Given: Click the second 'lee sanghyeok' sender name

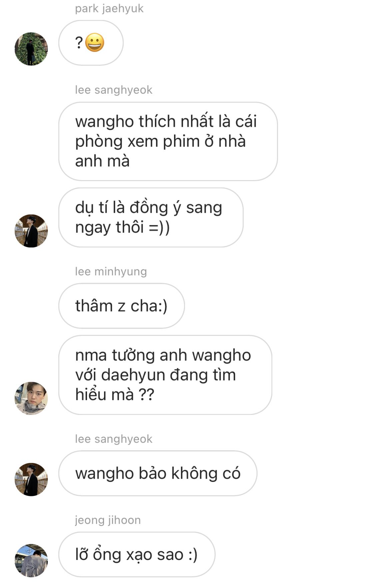Looking at the screenshot, I should (114, 439).
